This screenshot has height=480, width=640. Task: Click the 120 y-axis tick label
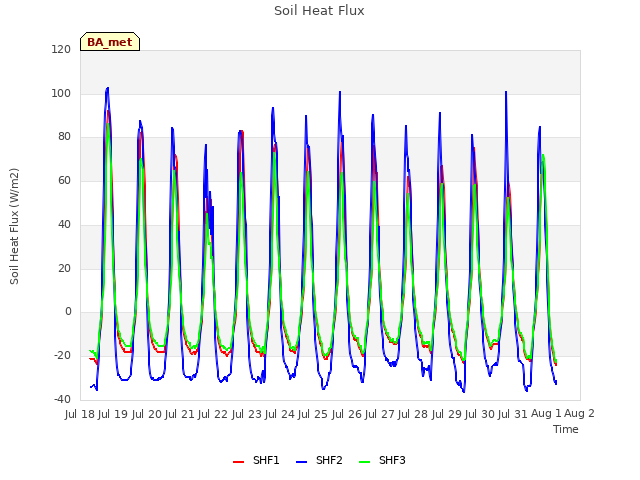pos(61,50)
